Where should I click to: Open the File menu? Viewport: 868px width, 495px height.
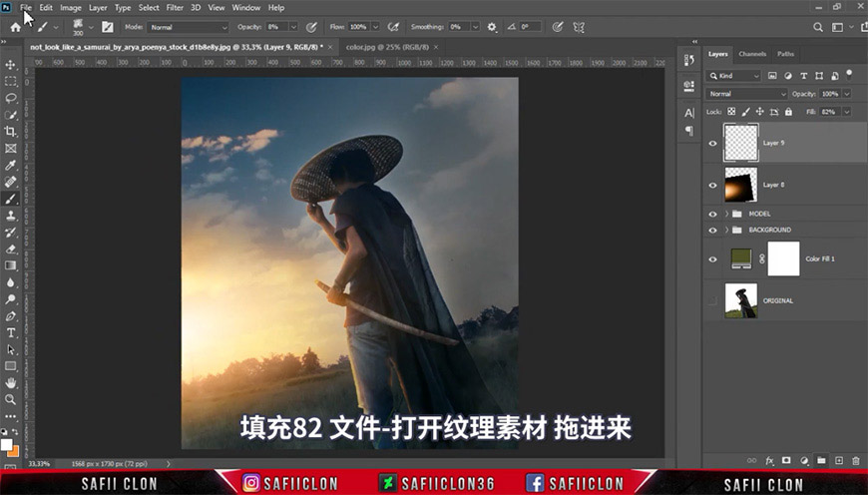tap(26, 8)
